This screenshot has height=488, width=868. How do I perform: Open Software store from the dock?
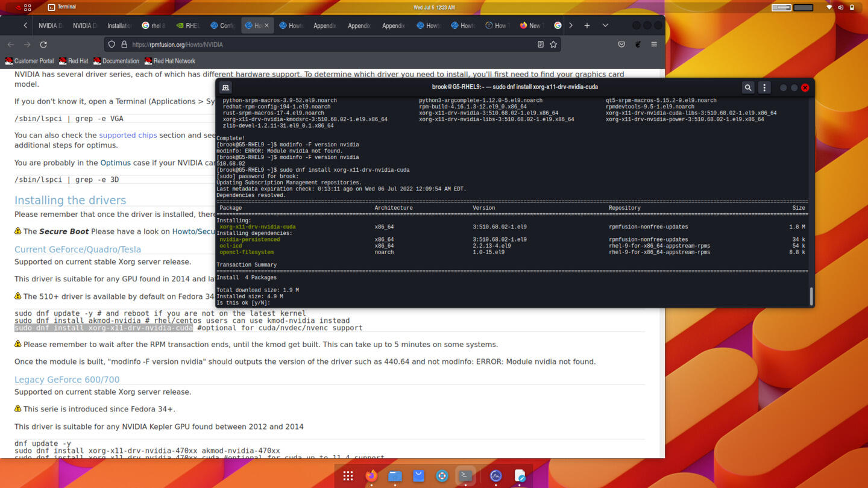tap(418, 476)
